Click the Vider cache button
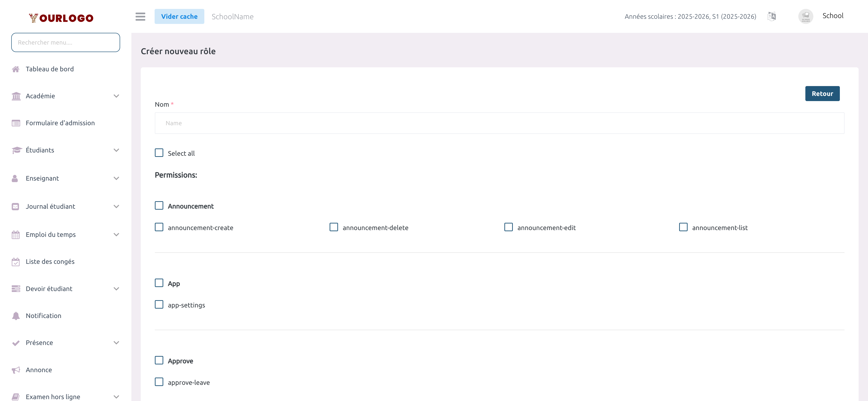Screen dimensions: 868x401 pos(179,16)
